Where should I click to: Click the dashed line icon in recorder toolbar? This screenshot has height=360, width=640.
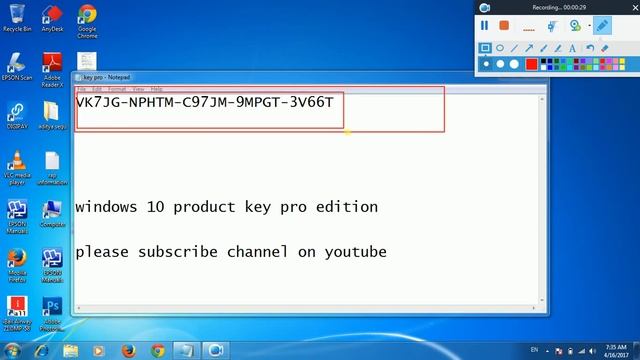coord(529,29)
